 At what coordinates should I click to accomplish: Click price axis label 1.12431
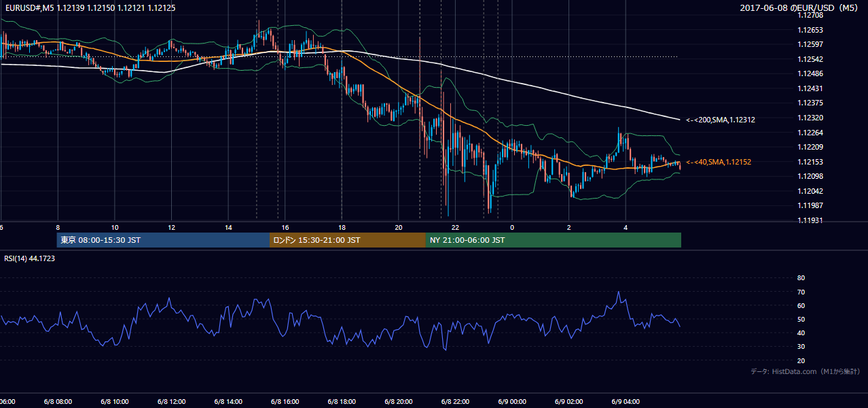tap(810, 88)
